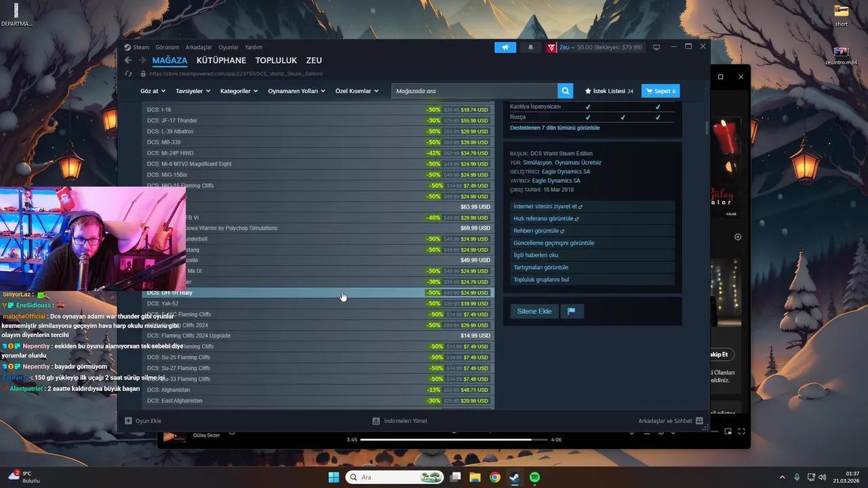Click İndirmeleri Yönet in bottom bar
This screenshot has height=488, width=868.
click(x=400, y=421)
